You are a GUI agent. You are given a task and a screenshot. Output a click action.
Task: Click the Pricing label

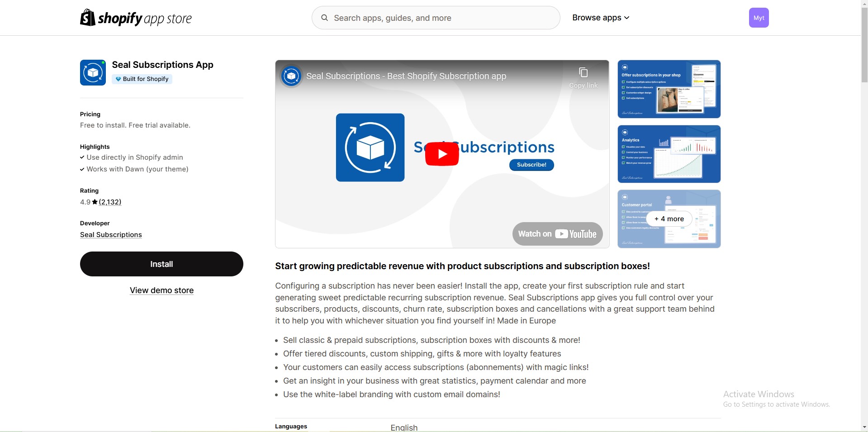(x=90, y=114)
